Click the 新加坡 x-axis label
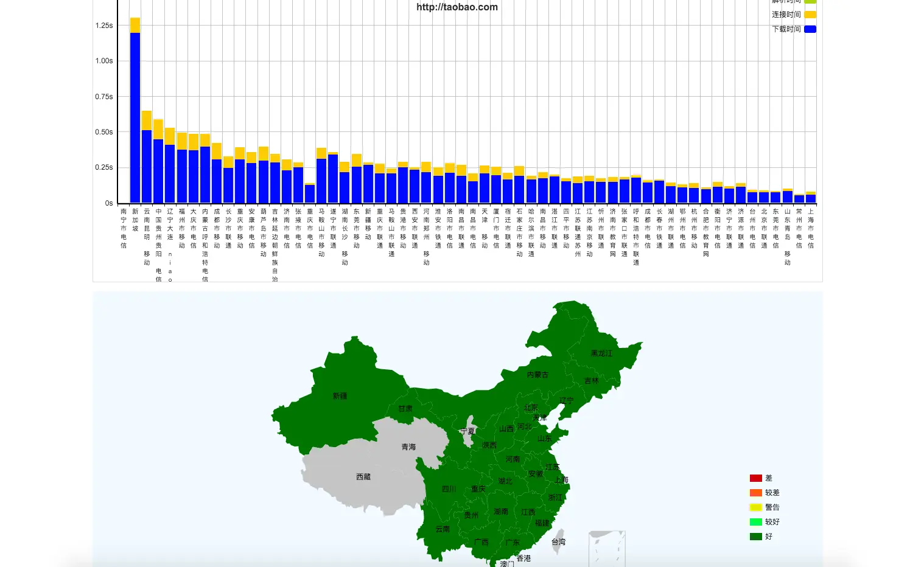The image size is (924, 567). (x=135, y=220)
